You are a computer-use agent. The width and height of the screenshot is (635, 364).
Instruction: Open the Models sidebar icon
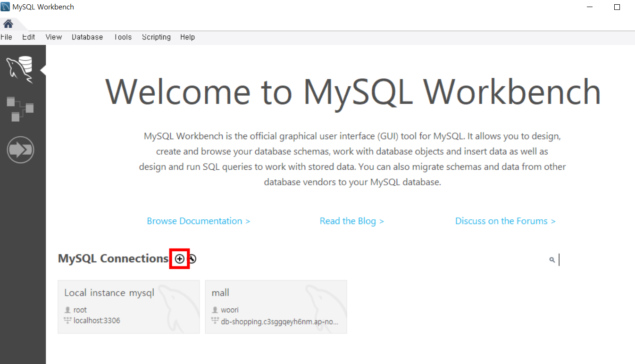20,109
